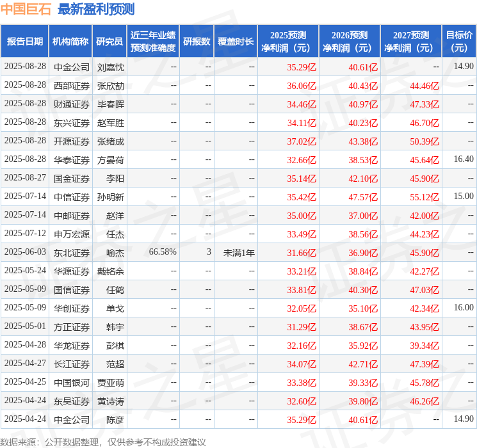Screen dimensions: 477x448
Task: Click researcher 喻杰
Action: click(115, 253)
